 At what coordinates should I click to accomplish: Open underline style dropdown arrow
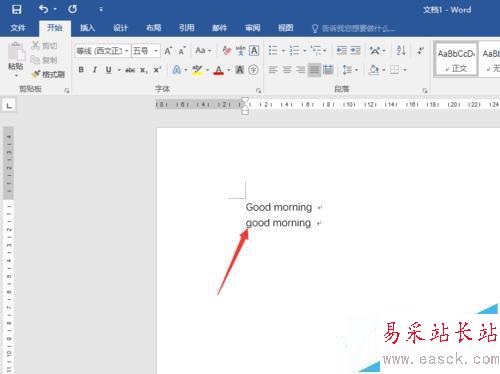pyautogui.click(x=119, y=70)
